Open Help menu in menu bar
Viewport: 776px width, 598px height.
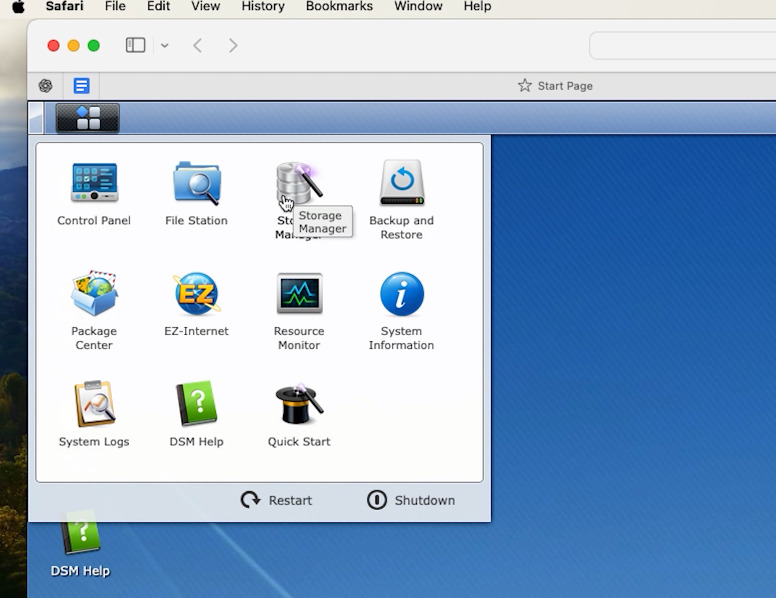477,6
